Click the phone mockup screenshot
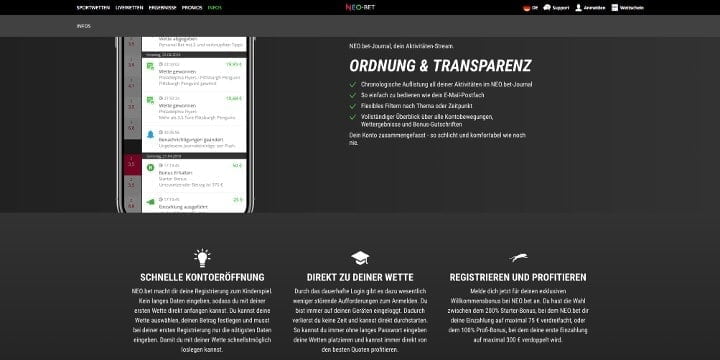 coord(186,124)
